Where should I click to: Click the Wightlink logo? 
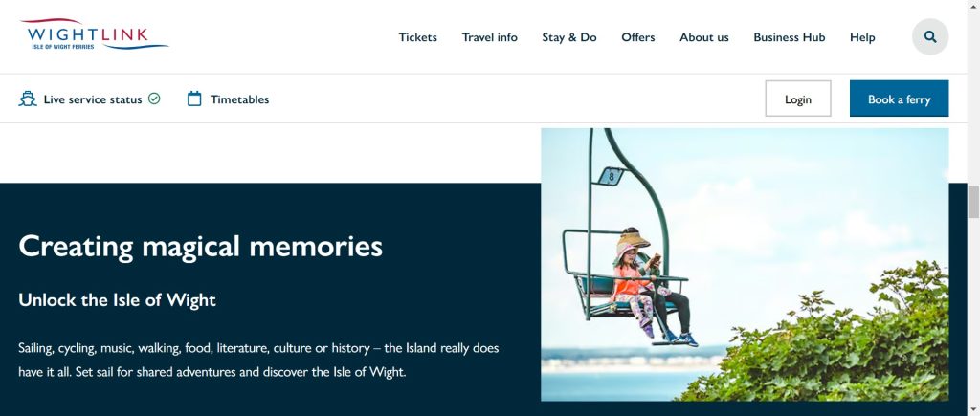coord(94,35)
